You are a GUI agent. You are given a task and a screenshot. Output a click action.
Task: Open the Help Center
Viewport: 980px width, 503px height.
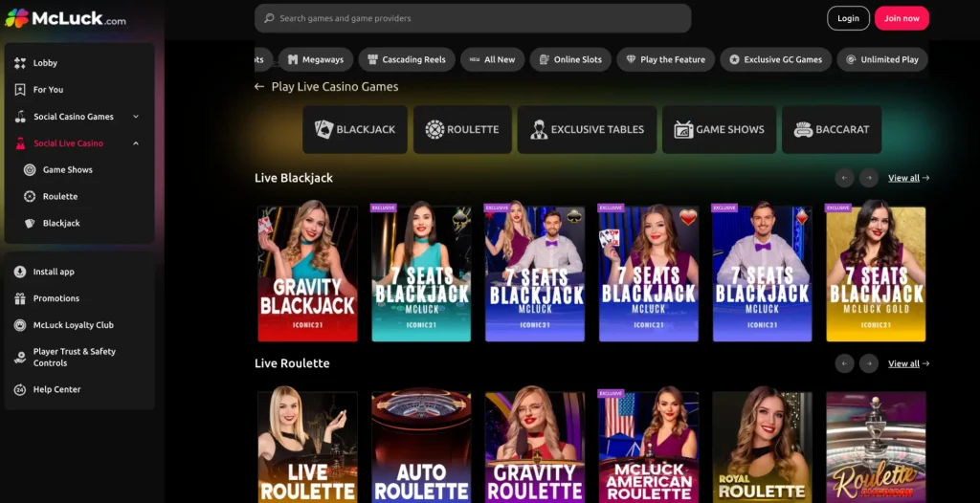[x=56, y=389]
